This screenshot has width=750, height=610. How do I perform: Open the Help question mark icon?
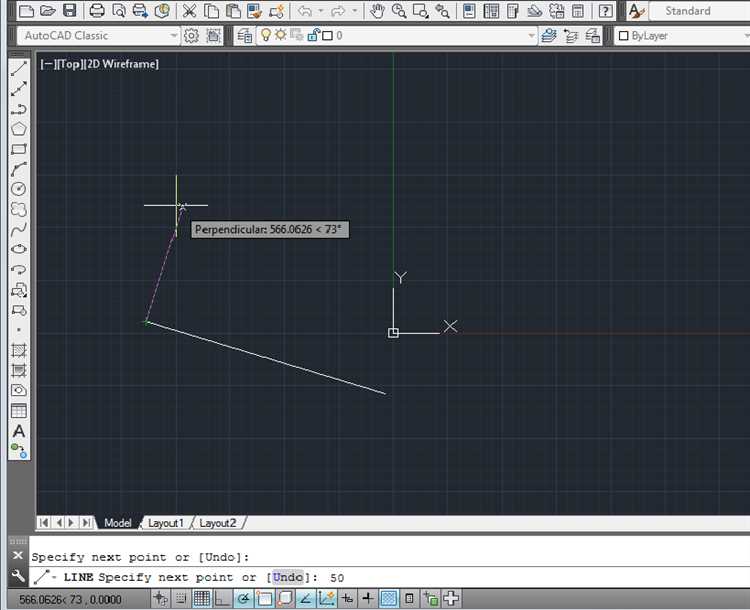[606, 11]
